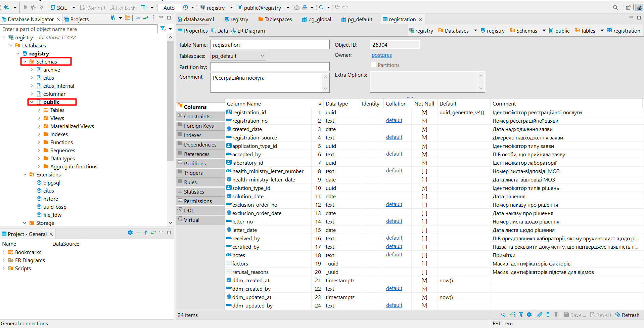Click the toggle tree view icon in bottom toolbar
This screenshot has width=644, height=328.
pos(513,315)
